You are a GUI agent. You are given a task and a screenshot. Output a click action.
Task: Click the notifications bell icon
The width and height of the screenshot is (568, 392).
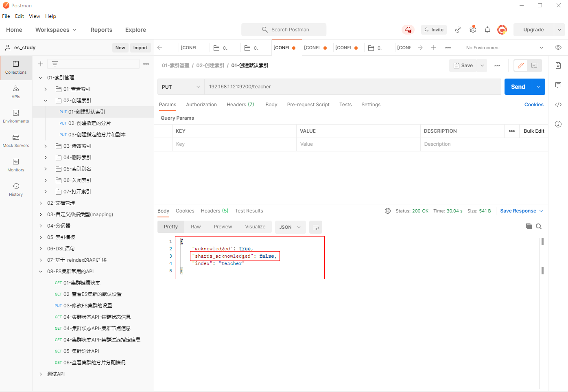coord(487,30)
